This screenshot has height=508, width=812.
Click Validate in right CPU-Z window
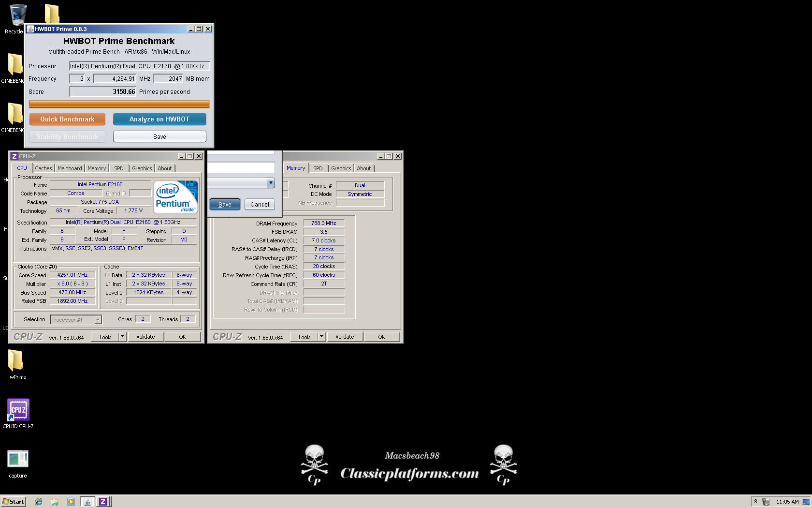coord(345,337)
